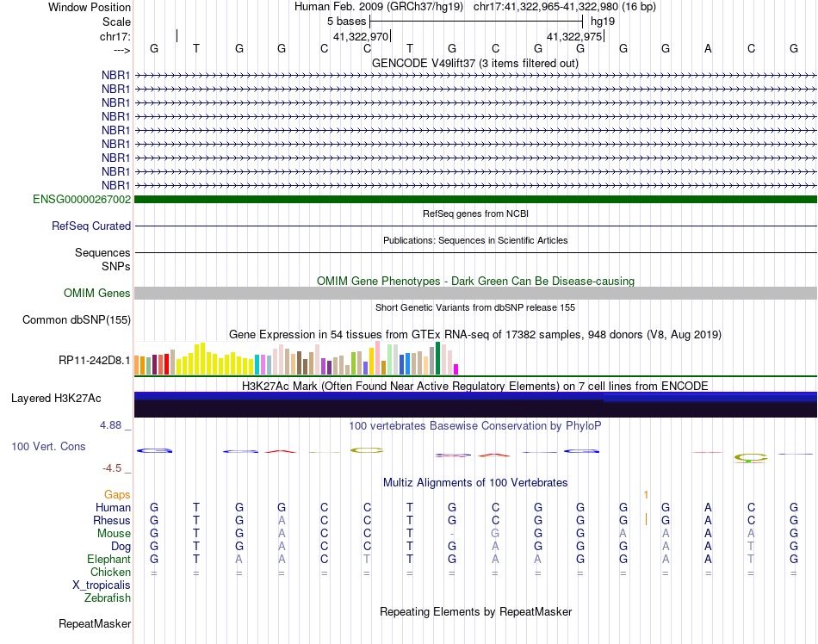Click the Sequences track label
818x644 pixels.
click(x=102, y=253)
